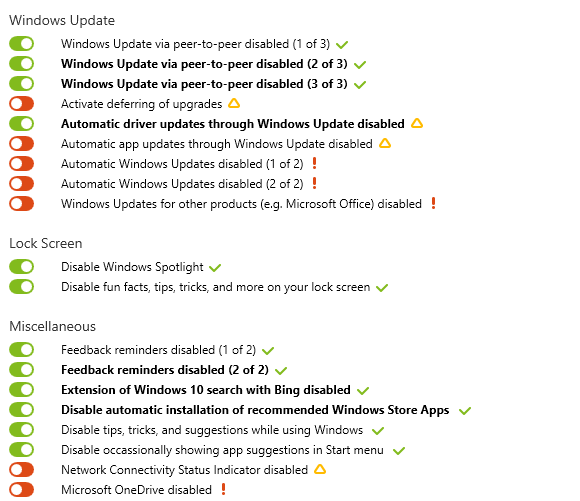Toggle Disable Windows Spotlight switch off
The width and height of the screenshot is (580, 501).
click(x=21, y=266)
